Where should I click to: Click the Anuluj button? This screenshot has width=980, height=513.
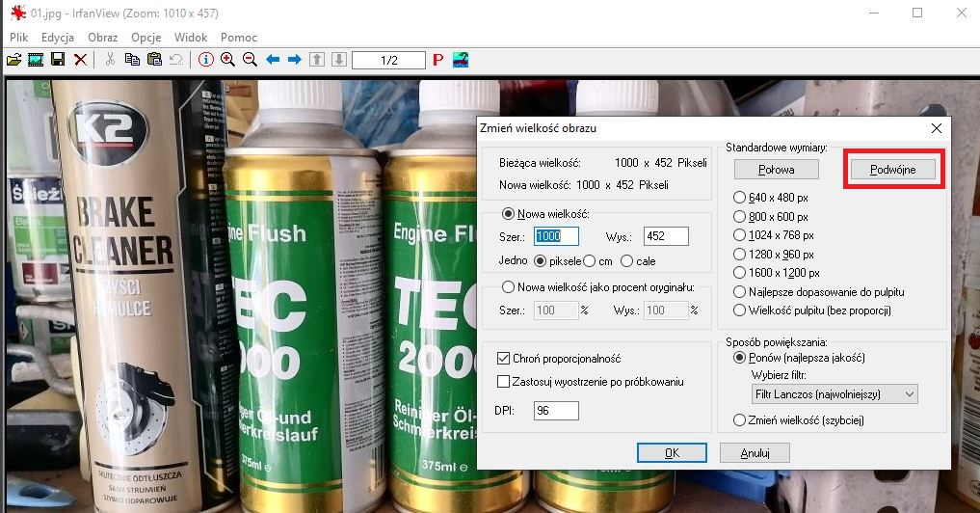[755, 453]
